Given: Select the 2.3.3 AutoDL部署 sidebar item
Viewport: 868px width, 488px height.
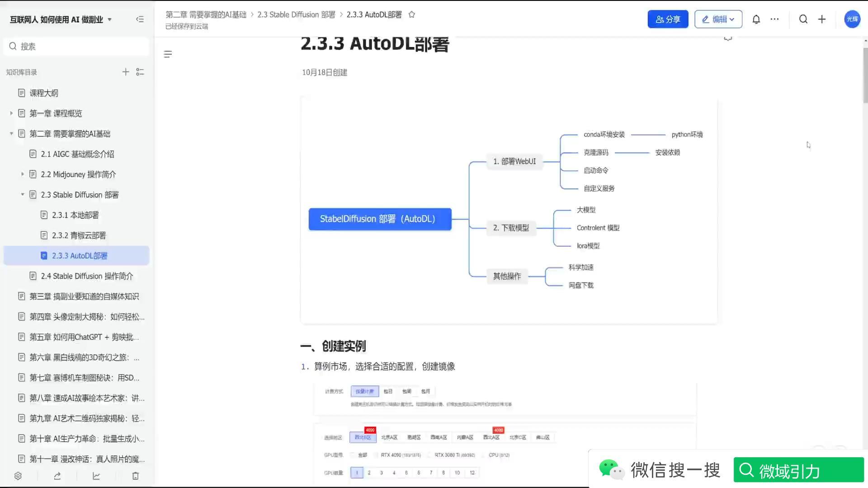Looking at the screenshot, I should [76, 256].
